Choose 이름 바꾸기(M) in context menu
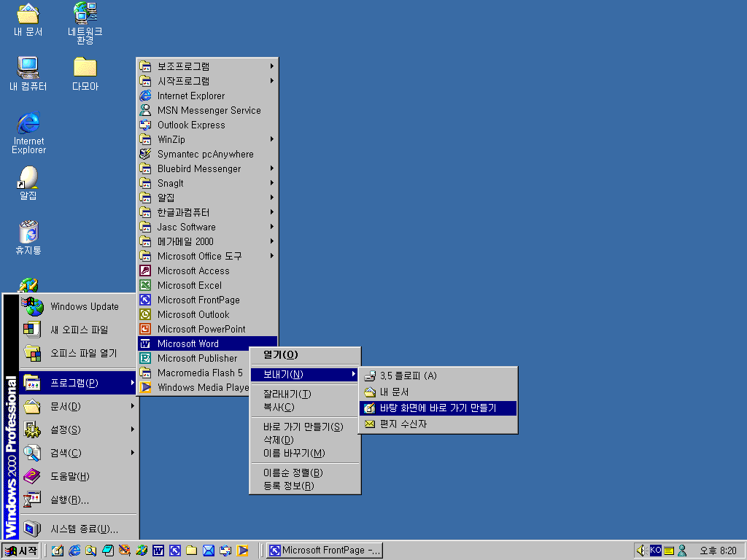Screen dimensions: 747x560 (x=305, y=454)
